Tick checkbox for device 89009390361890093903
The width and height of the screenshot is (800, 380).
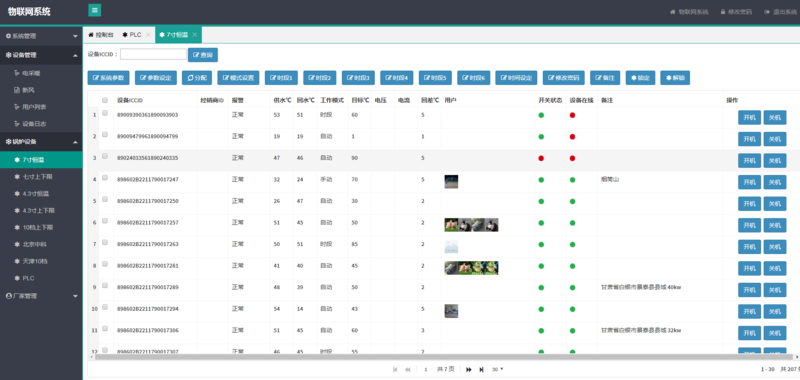point(105,113)
